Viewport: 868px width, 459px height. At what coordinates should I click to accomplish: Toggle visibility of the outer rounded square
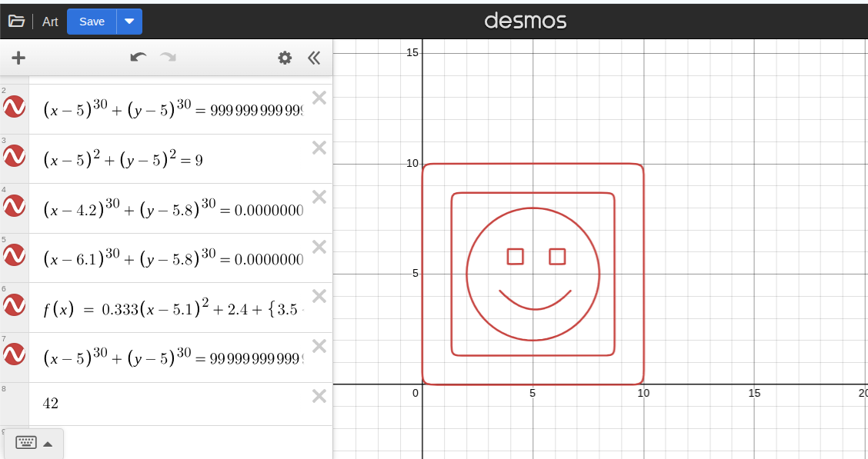coord(14,108)
